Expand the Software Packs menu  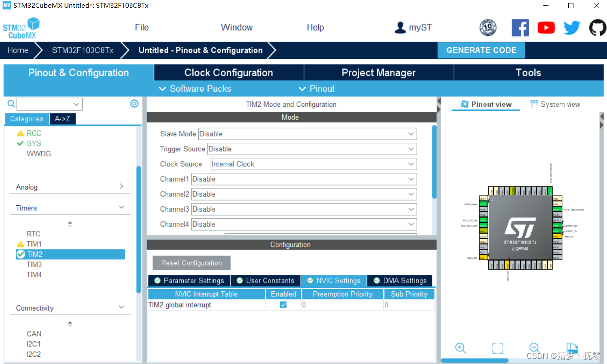pyautogui.click(x=195, y=89)
